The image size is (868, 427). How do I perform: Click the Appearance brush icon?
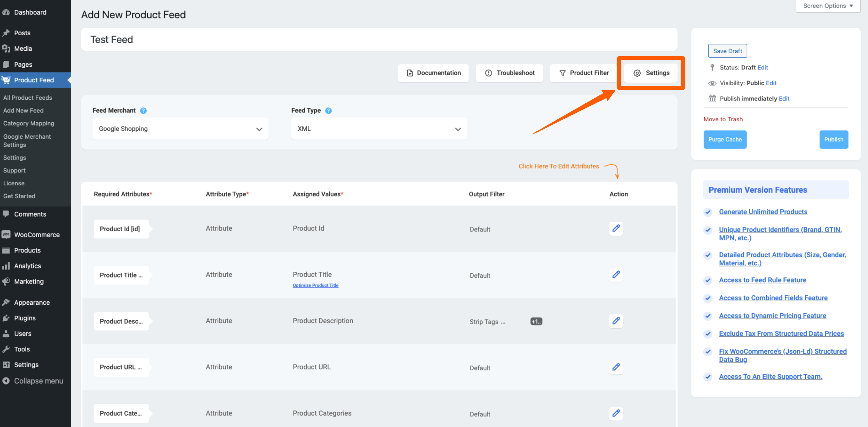pos(6,302)
